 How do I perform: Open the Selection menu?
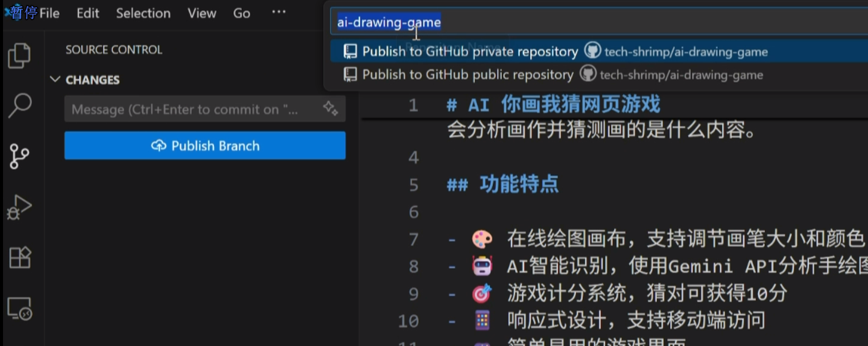pyautogui.click(x=143, y=13)
